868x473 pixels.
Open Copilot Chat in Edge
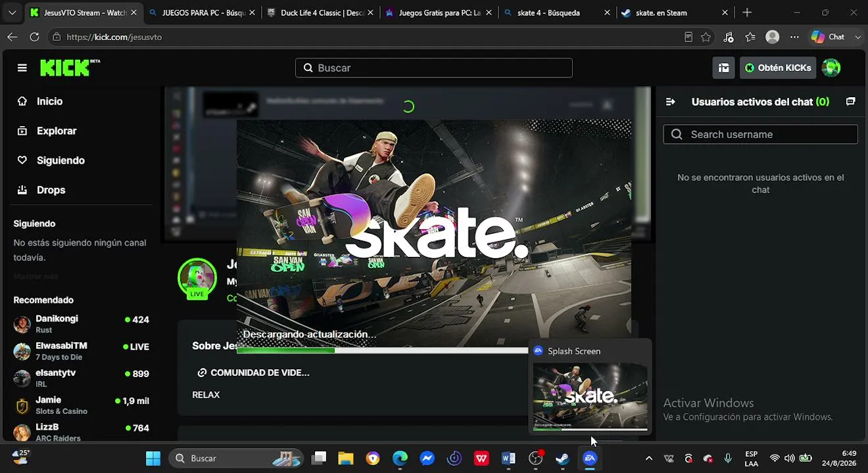click(828, 37)
